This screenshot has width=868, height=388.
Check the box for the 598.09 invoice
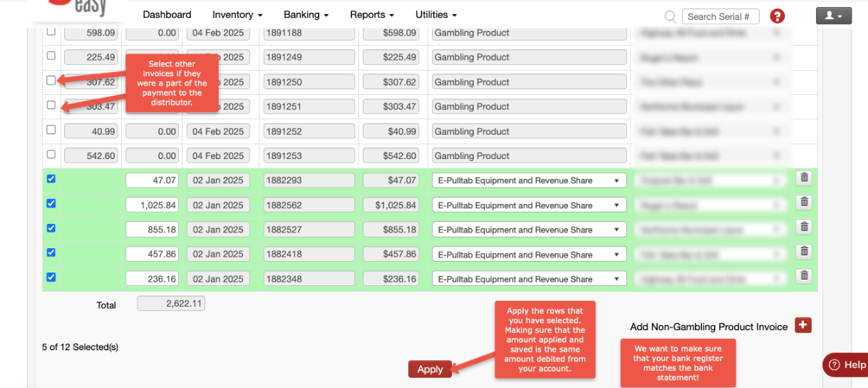[51, 31]
